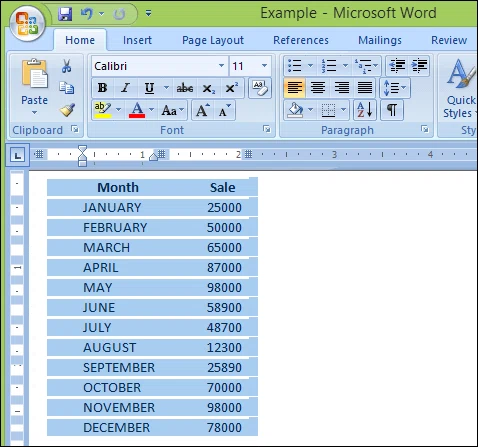
Task: Justify the paragraph text
Action: point(365,88)
